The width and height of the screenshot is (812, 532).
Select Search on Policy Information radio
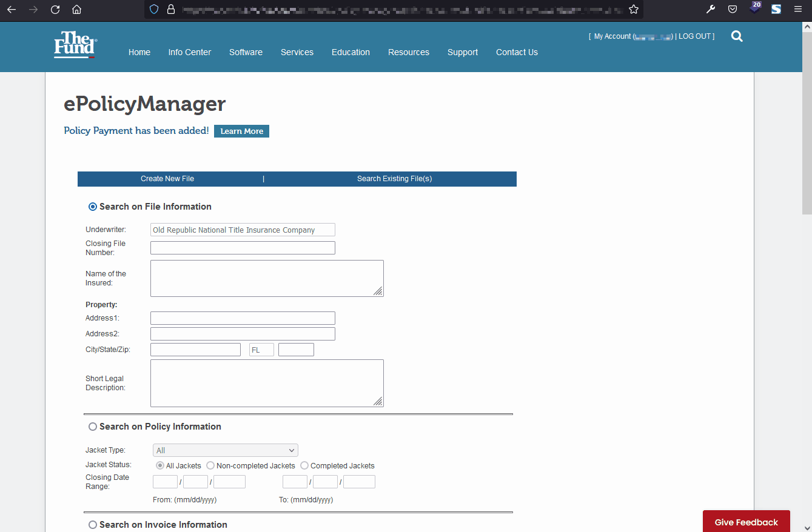click(x=93, y=427)
